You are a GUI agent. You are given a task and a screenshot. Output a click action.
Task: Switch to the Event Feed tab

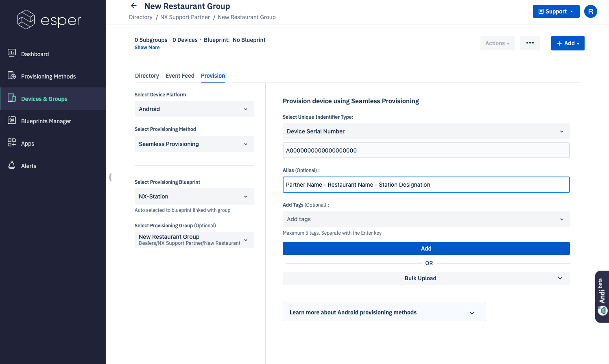coord(180,76)
